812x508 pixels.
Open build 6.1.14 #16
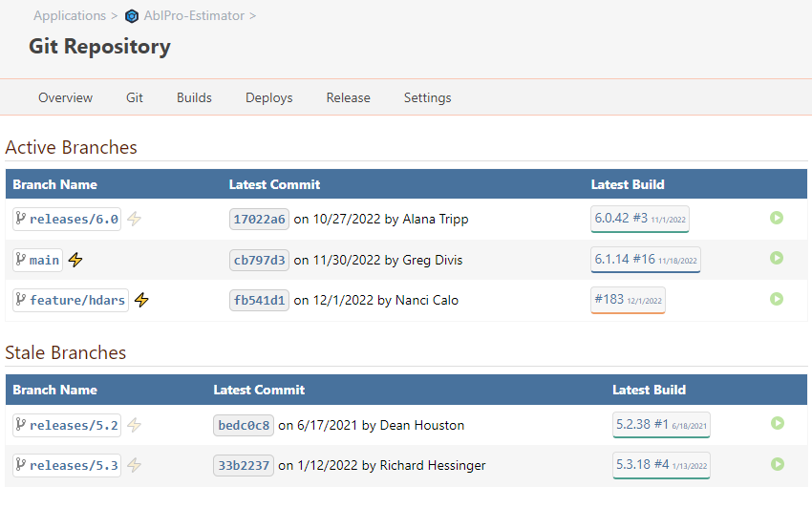645,259
